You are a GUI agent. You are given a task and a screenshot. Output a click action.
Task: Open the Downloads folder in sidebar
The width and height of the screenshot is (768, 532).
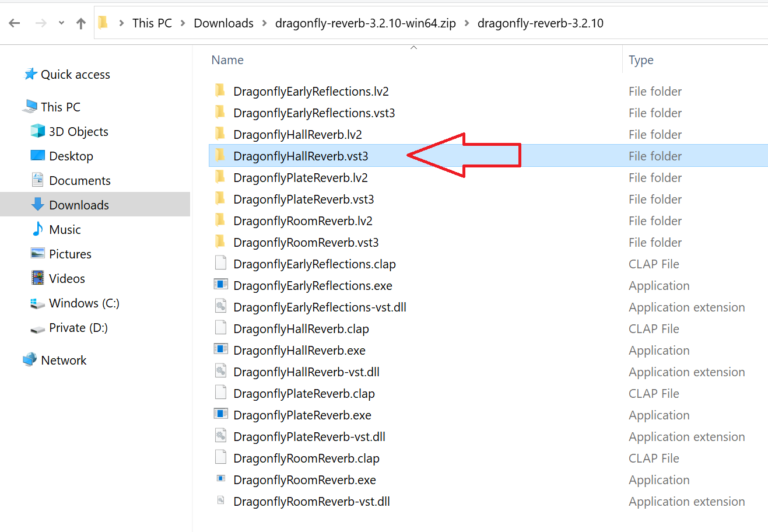[79, 205]
